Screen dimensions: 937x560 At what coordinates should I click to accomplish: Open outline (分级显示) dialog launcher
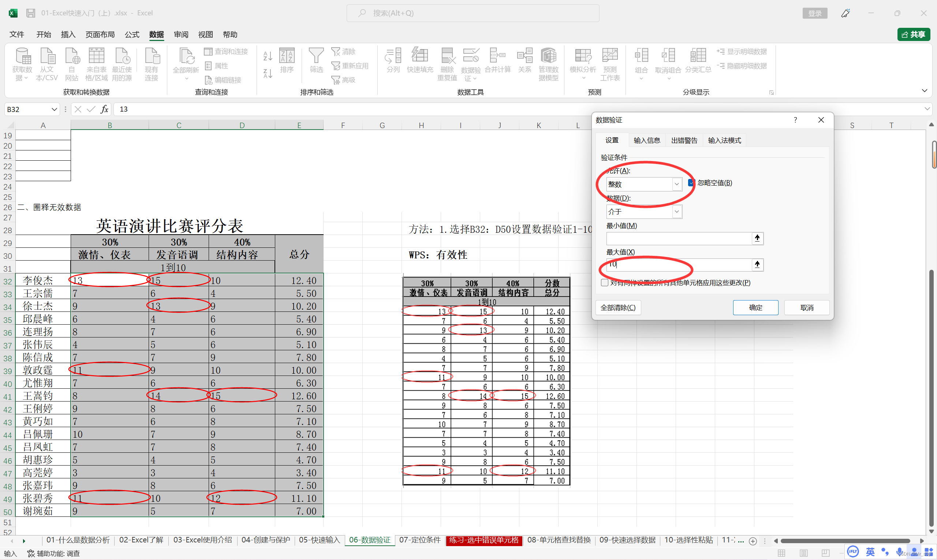tap(771, 93)
